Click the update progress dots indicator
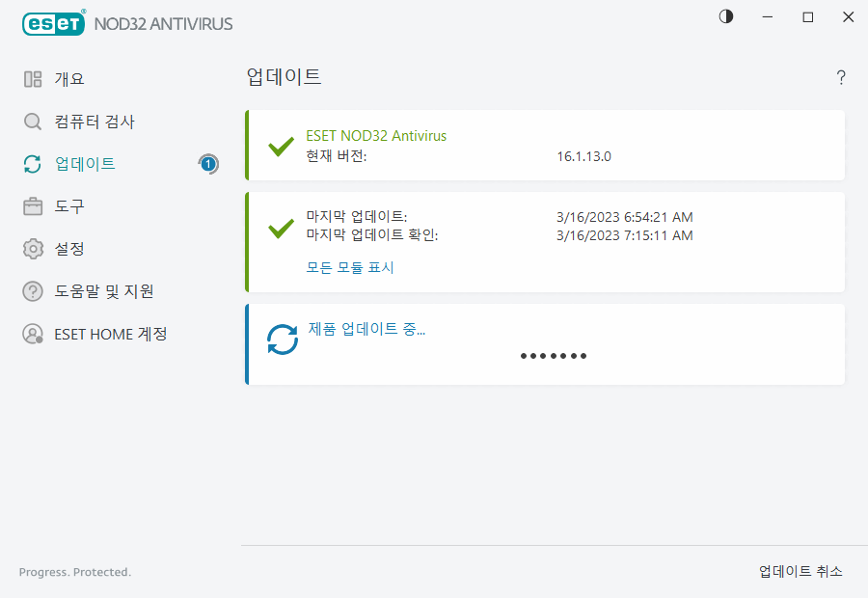 pos(554,355)
